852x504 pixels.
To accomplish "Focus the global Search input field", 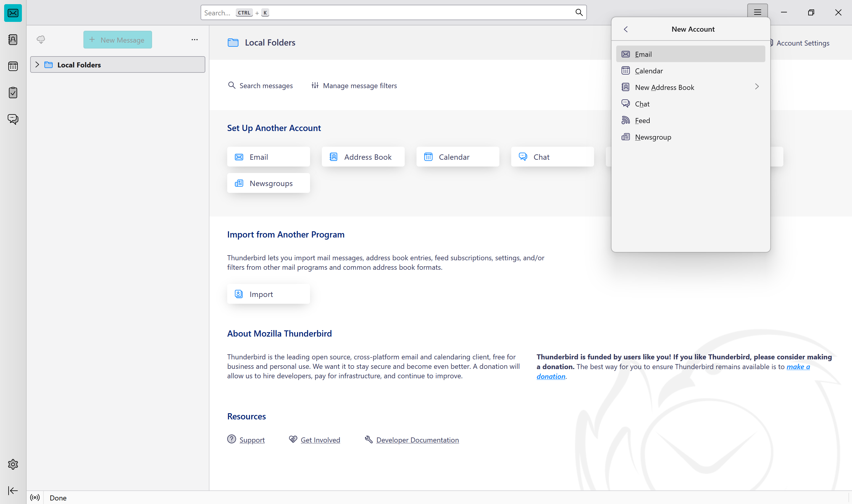I will [393, 12].
